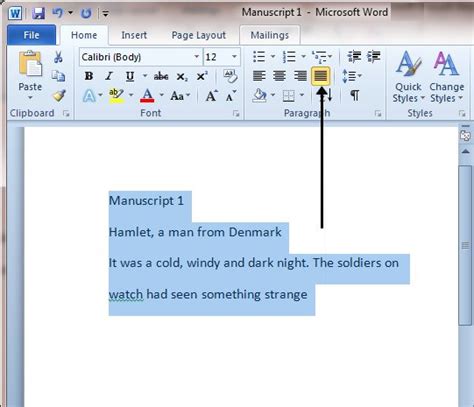Click the text 'Hamlet, a man from Denmark'
This screenshot has width=474, height=407.
point(195,232)
